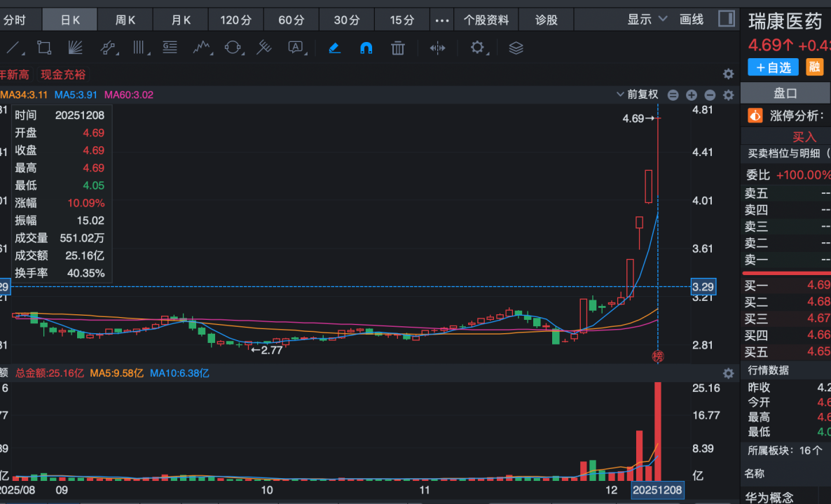The width and height of the screenshot is (831, 504).
Task: Select the channel lines tool
Action: tap(108, 48)
